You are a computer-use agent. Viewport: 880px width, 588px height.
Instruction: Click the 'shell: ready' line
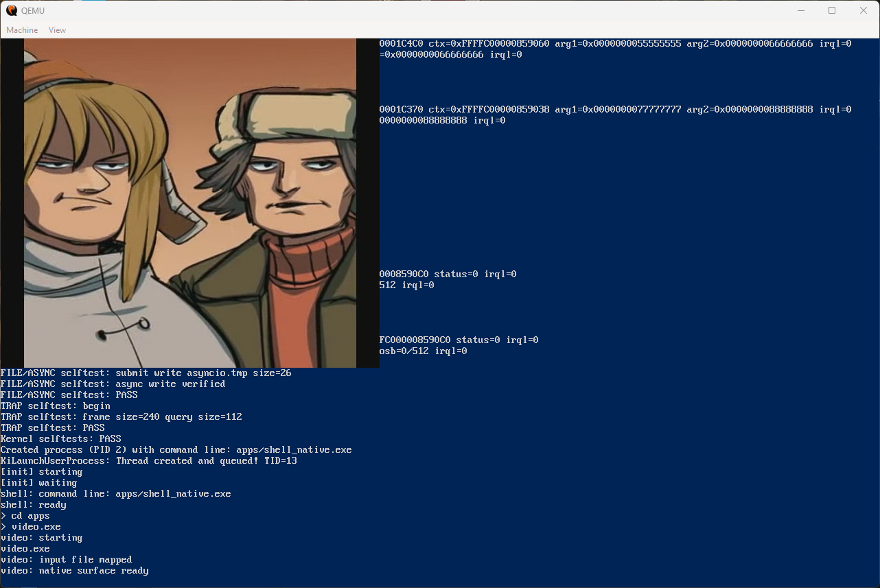click(x=34, y=505)
